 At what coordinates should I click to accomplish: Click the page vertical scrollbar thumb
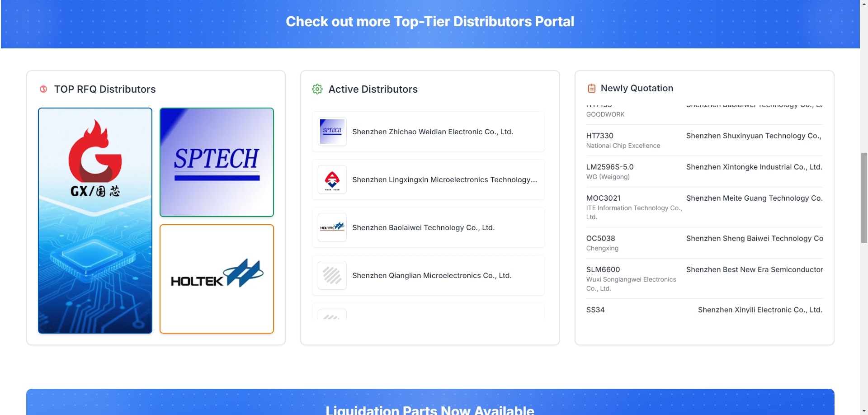[864, 198]
